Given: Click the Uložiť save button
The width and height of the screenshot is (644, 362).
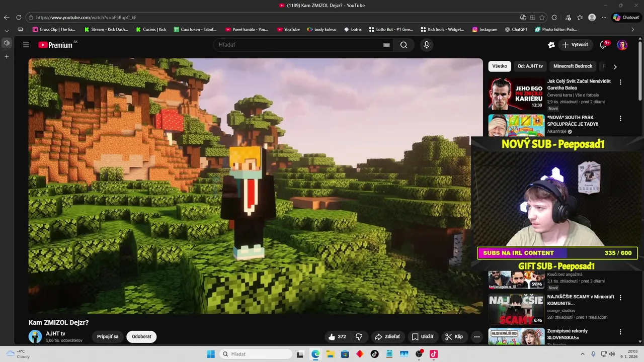Looking at the screenshot, I should (423, 337).
